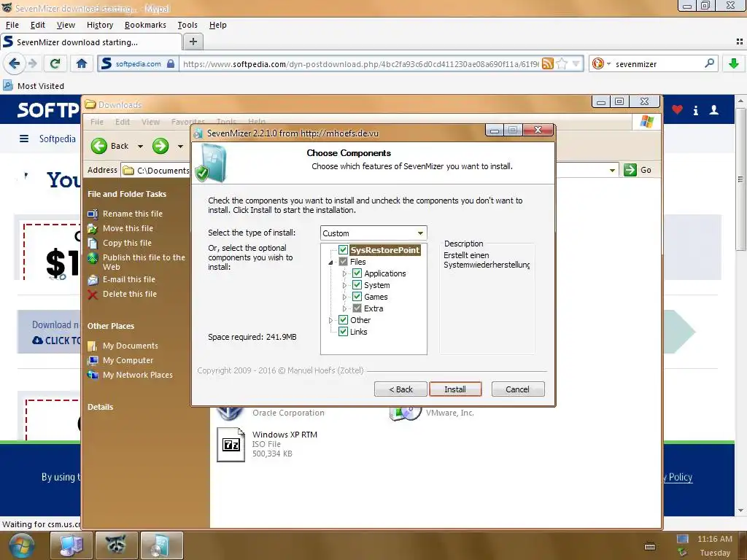The image size is (747, 560).
Task: Open the Back history dropdown in Downloads window
Action: (140, 146)
